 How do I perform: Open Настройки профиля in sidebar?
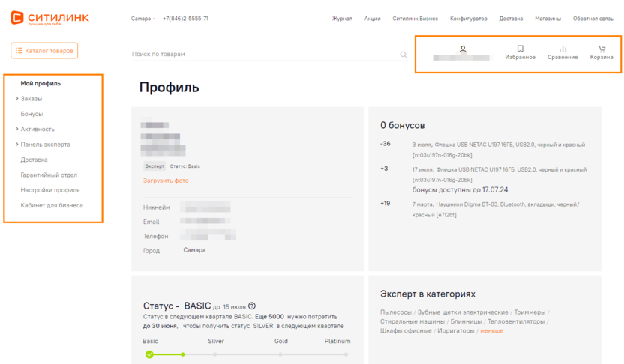(x=50, y=190)
